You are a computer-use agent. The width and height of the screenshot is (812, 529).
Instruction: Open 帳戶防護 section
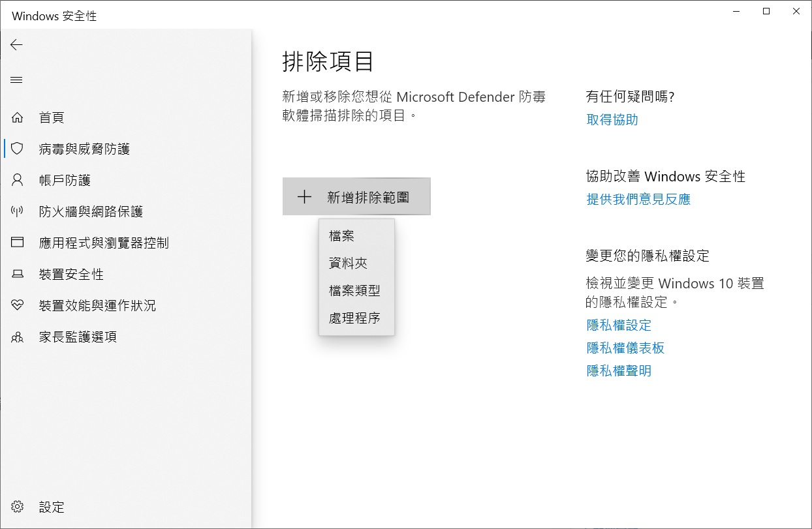point(125,180)
